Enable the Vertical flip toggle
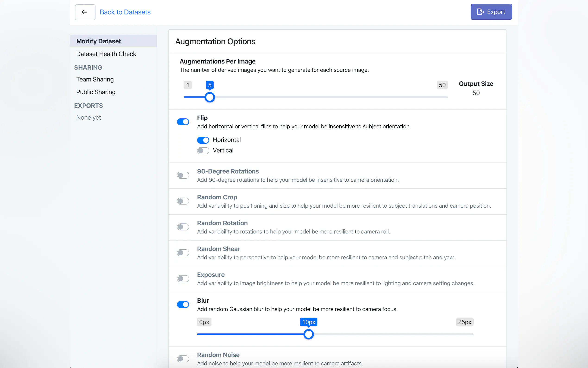Viewport: 588px width, 368px height. (x=203, y=151)
